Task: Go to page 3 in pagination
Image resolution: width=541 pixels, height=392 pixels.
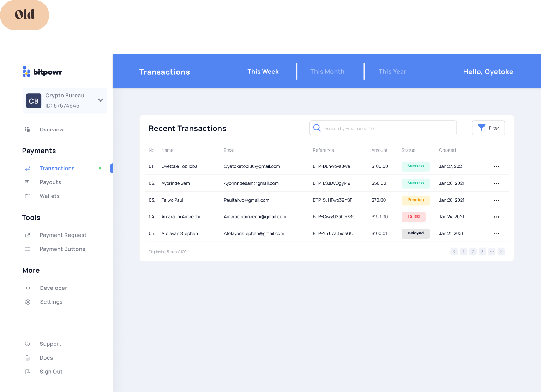Action: click(x=482, y=252)
